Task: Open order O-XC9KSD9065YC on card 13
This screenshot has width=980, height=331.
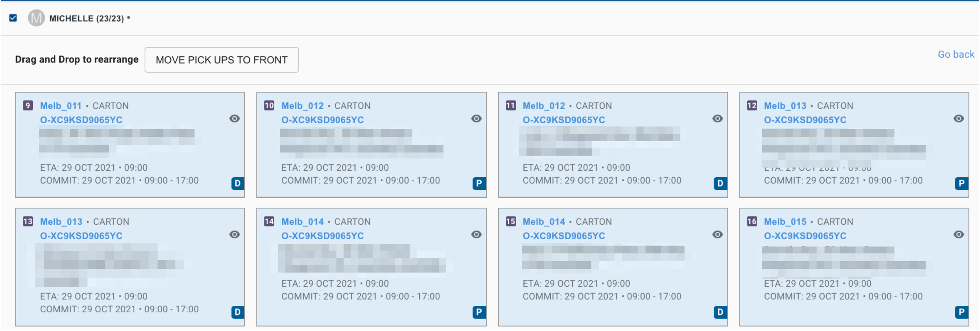Action: pyautogui.click(x=81, y=236)
